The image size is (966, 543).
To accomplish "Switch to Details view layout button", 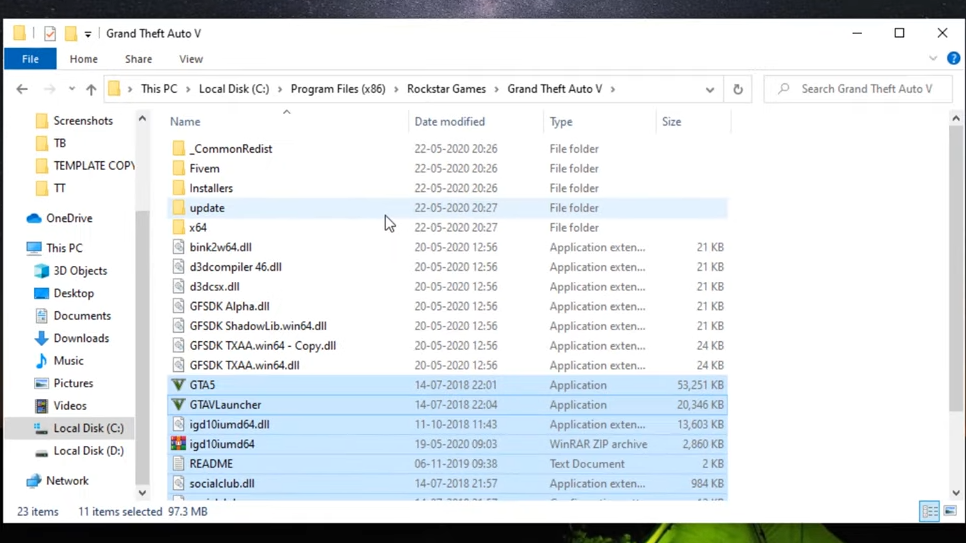I will coord(930,511).
